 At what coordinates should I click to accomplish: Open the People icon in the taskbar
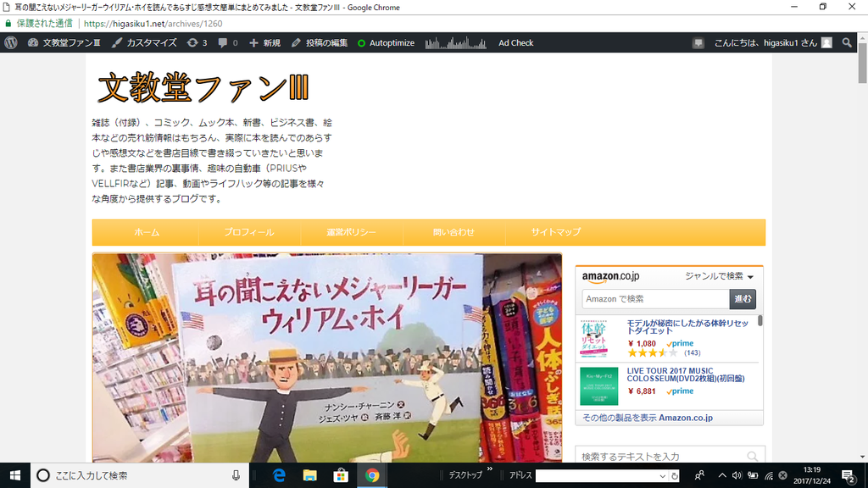coord(699,475)
